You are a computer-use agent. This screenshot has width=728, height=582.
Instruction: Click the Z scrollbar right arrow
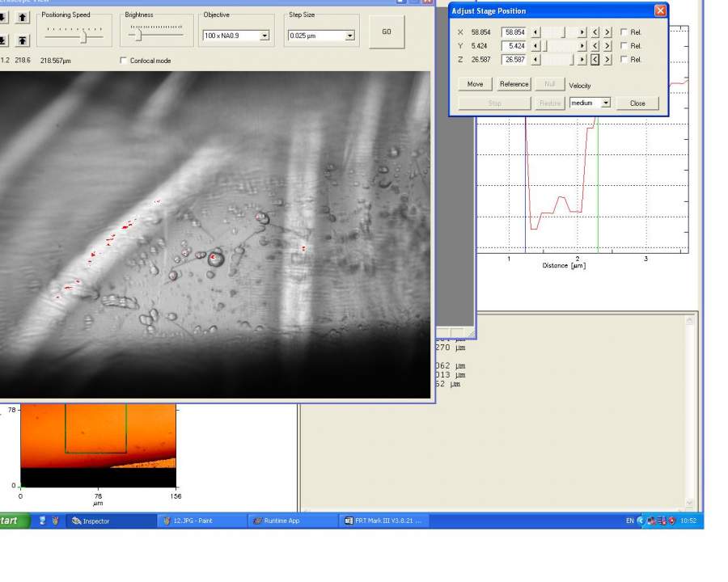(582, 60)
